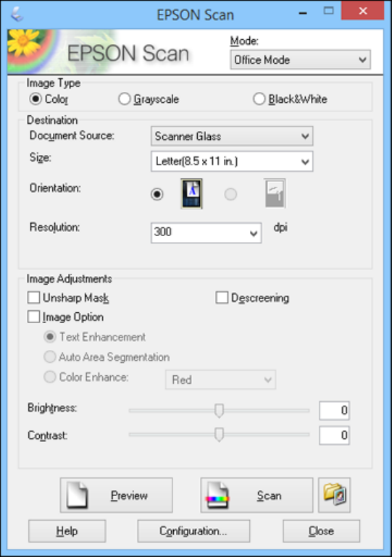This screenshot has width=392, height=557.
Task: Open File Save Settings folder icon
Action: coord(334,495)
